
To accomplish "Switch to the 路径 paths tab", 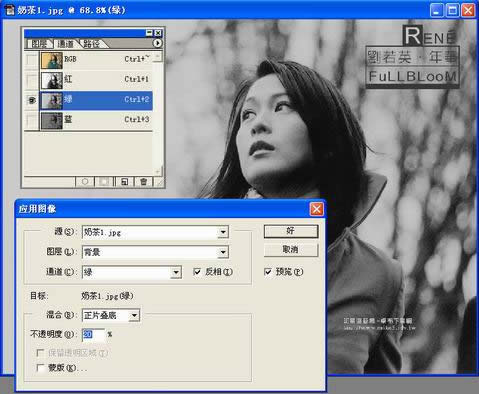I will [91, 44].
